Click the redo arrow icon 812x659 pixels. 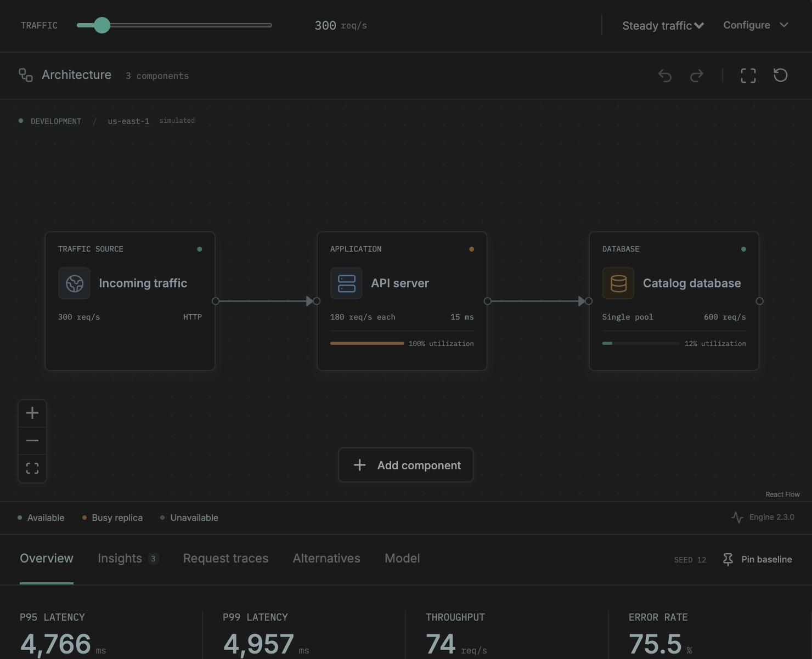tap(697, 76)
